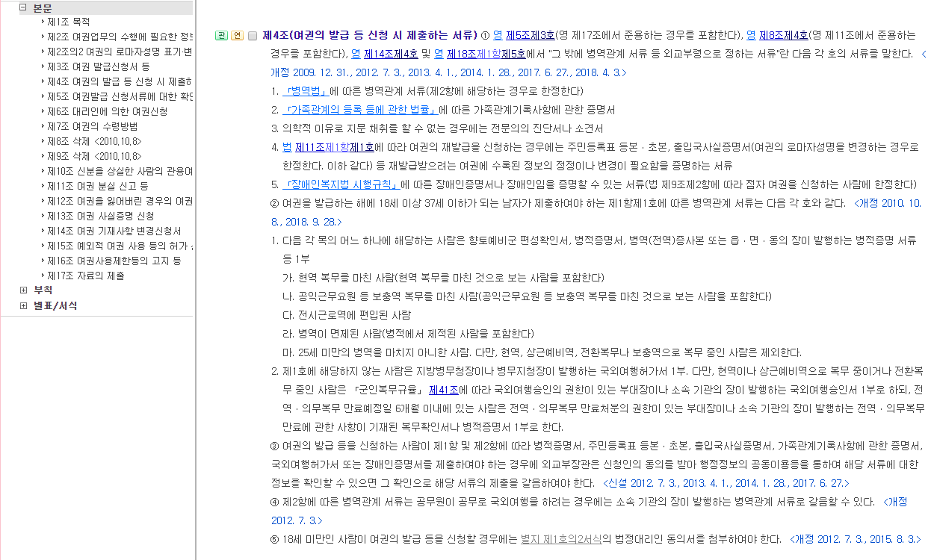The width and height of the screenshot is (934, 560).
Task: Select 제16조 여권사용제한등의 고지 등
Action: tap(114, 261)
